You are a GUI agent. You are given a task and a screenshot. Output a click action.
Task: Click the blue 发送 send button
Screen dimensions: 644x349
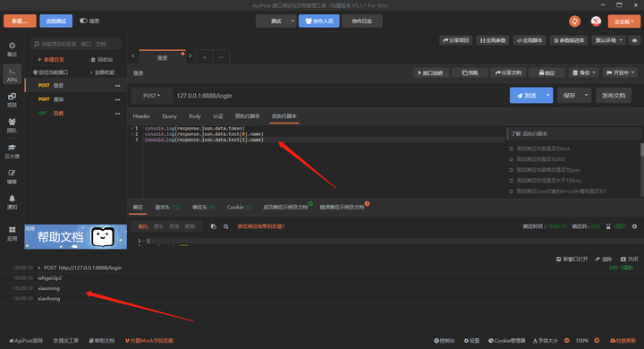526,96
